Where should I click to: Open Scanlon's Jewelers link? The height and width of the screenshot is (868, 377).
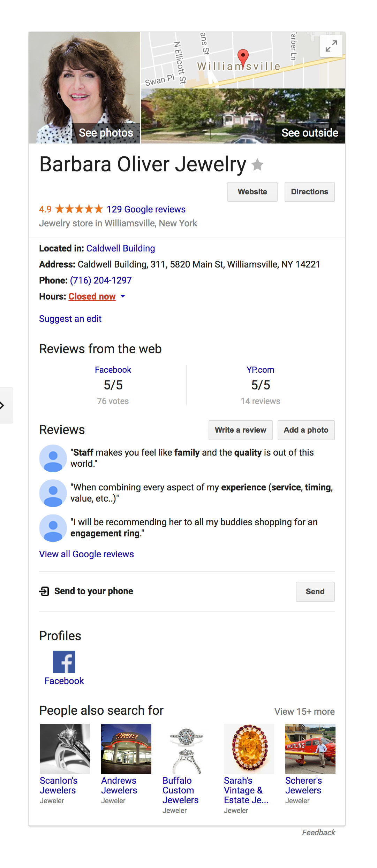point(59,785)
